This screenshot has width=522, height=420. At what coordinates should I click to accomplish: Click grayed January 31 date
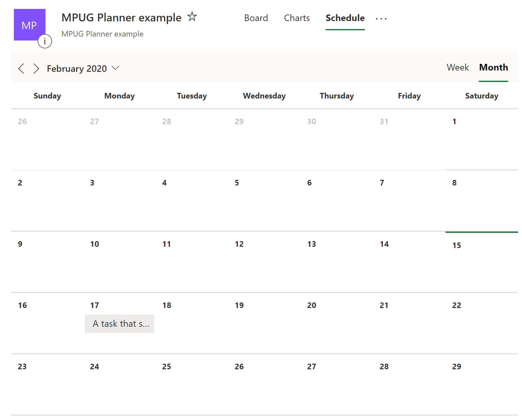[384, 122]
